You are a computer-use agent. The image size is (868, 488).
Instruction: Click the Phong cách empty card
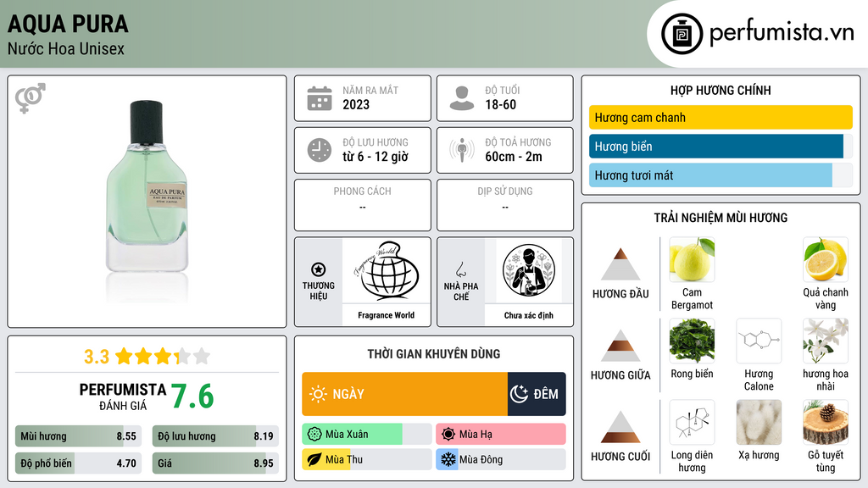(x=363, y=205)
